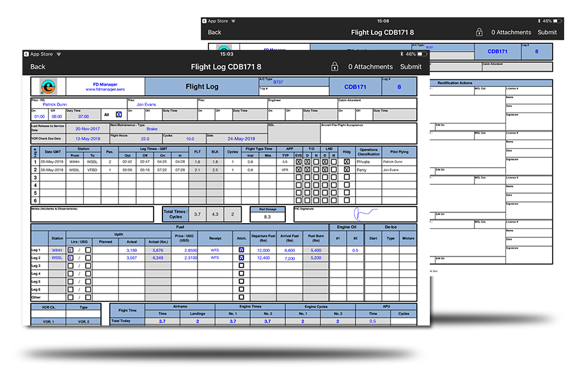Select leg 2 In time 07:28

180,169
